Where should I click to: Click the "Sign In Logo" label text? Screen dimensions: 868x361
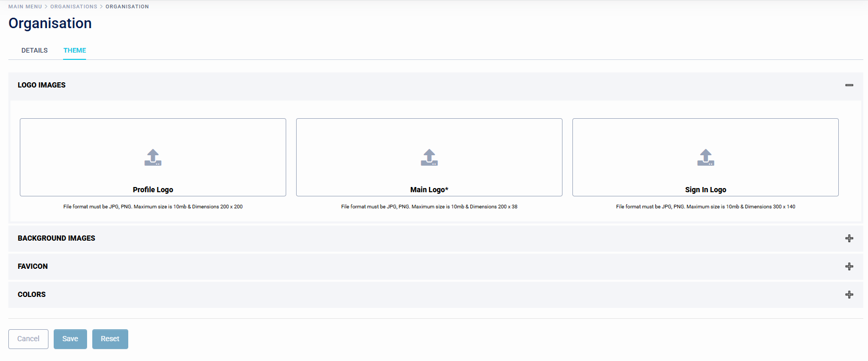(x=705, y=190)
